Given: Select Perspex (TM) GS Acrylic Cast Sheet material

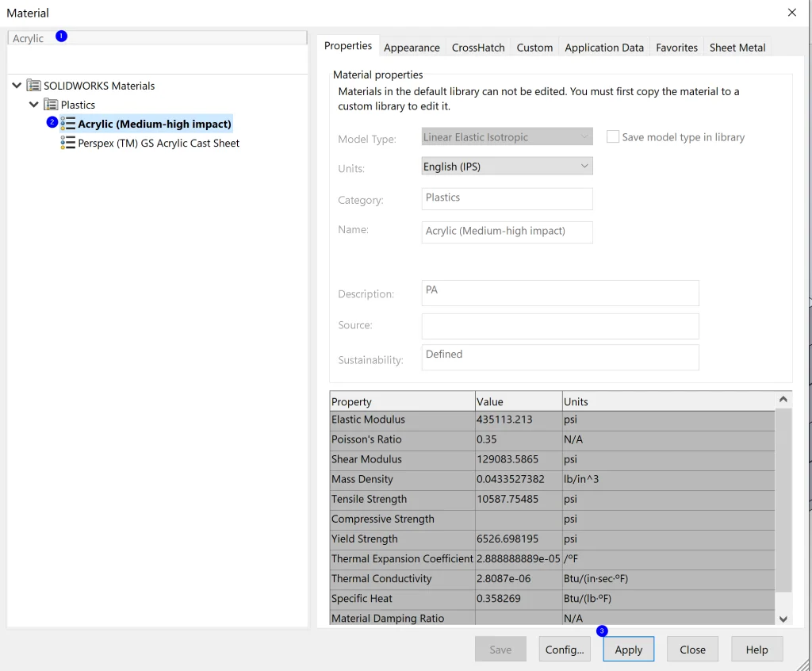Looking at the screenshot, I should point(159,144).
